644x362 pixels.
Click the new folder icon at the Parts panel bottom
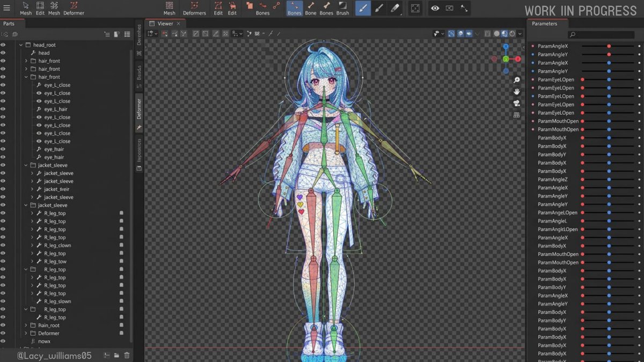(116, 355)
